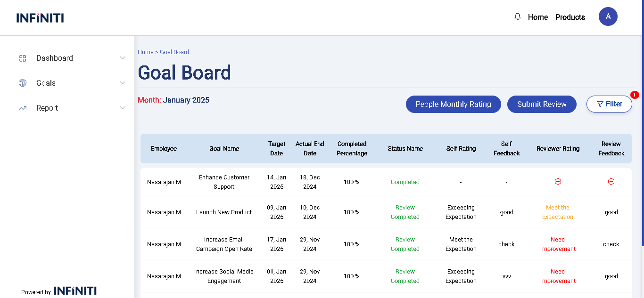Image resolution: width=644 pixels, height=298 pixels.
Task: Click the notification bell icon
Action: pyautogui.click(x=518, y=17)
